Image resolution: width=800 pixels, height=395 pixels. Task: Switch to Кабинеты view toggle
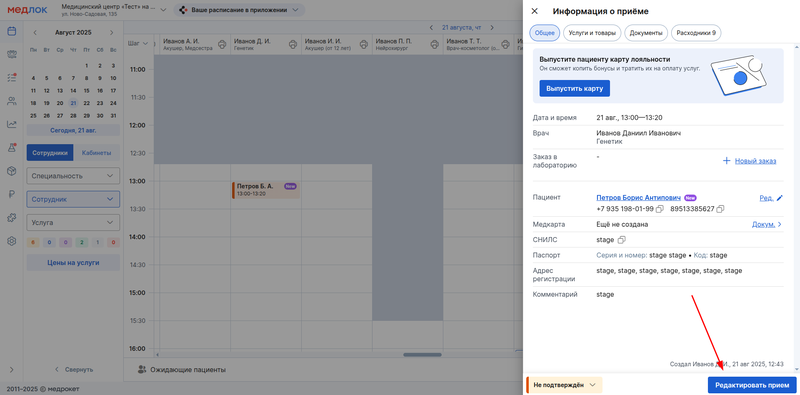click(x=96, y=153)
